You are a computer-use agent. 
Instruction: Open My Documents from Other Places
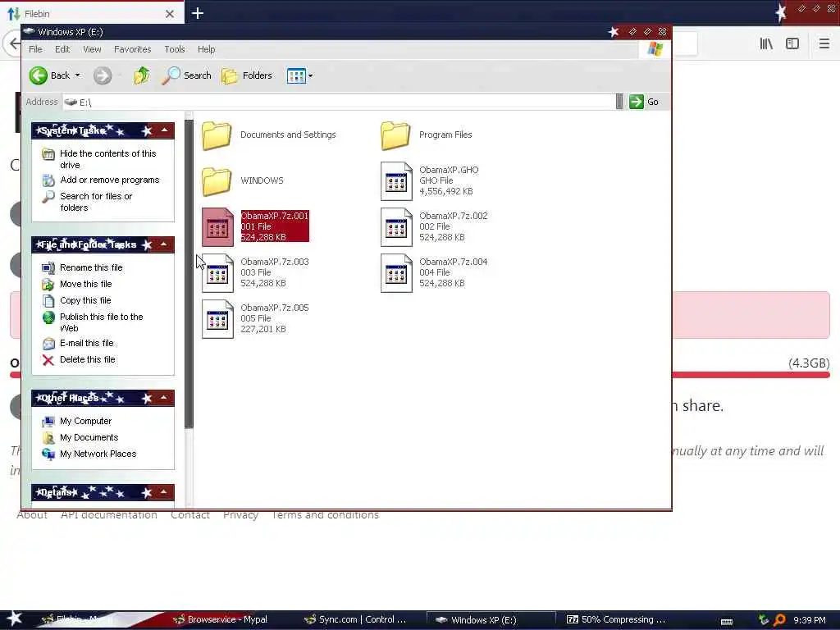[89, 438]
